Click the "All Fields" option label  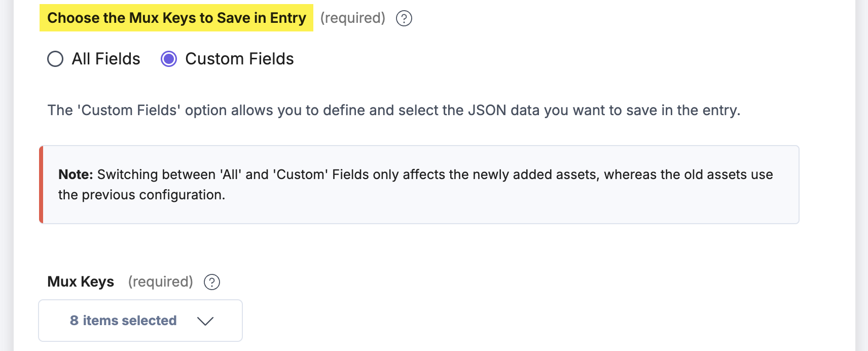click(x=105, y=59)
